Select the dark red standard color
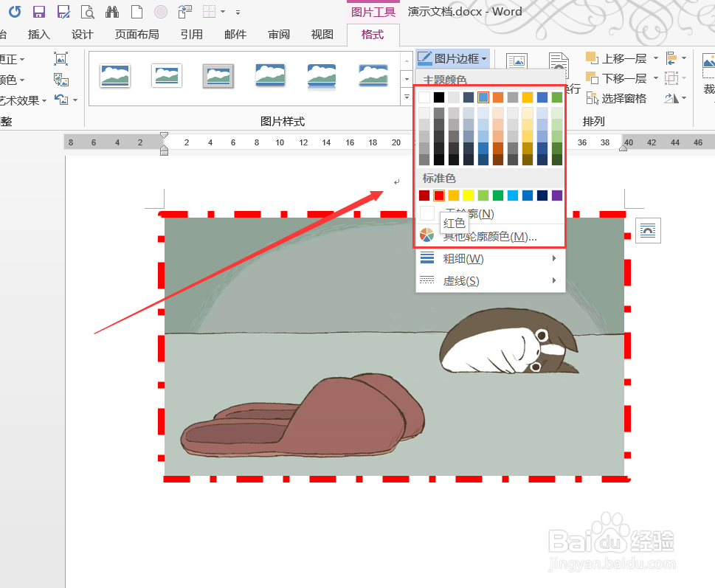This screenshot has width=715, height=588. 424,196
